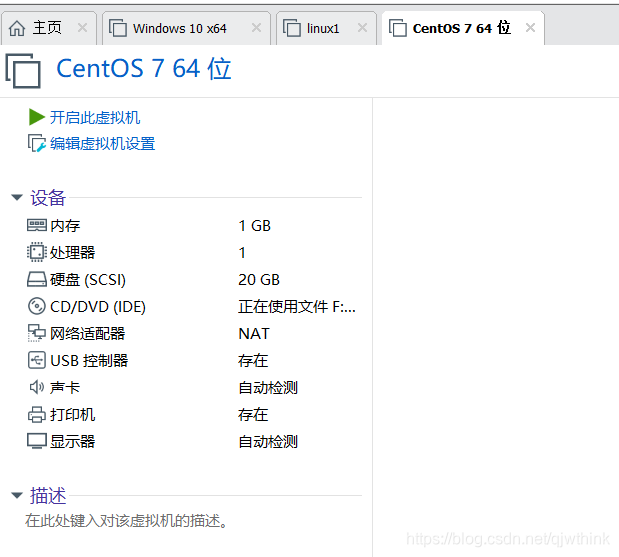Click the CentOS 7 64 位 page title

[144, 69]
